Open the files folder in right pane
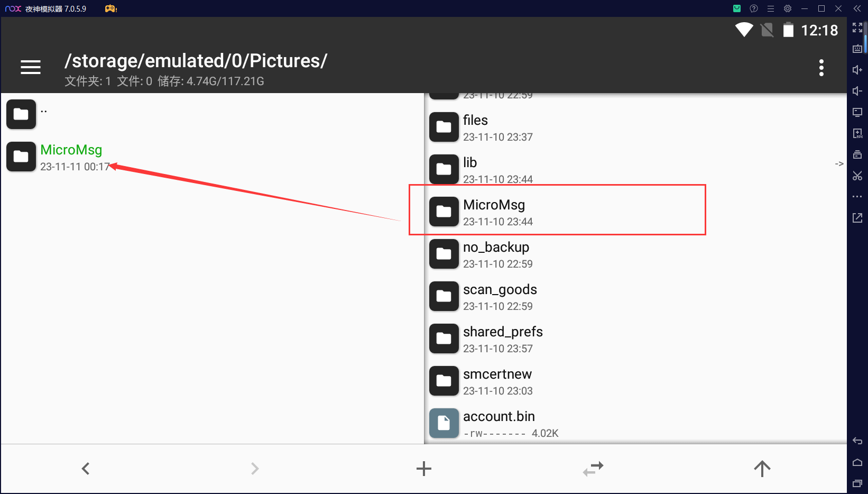 coord(635,127)
